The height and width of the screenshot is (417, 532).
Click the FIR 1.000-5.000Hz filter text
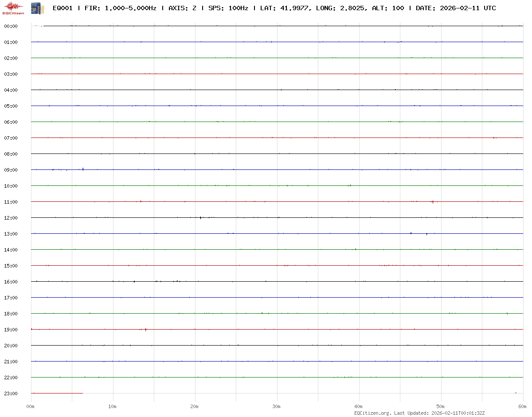(121, 8)
